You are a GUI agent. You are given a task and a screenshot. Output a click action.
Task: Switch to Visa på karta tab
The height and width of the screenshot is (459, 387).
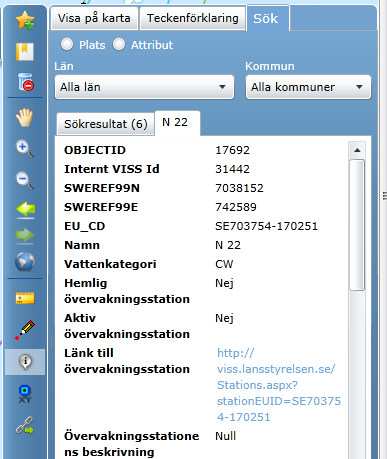(94, 18)
